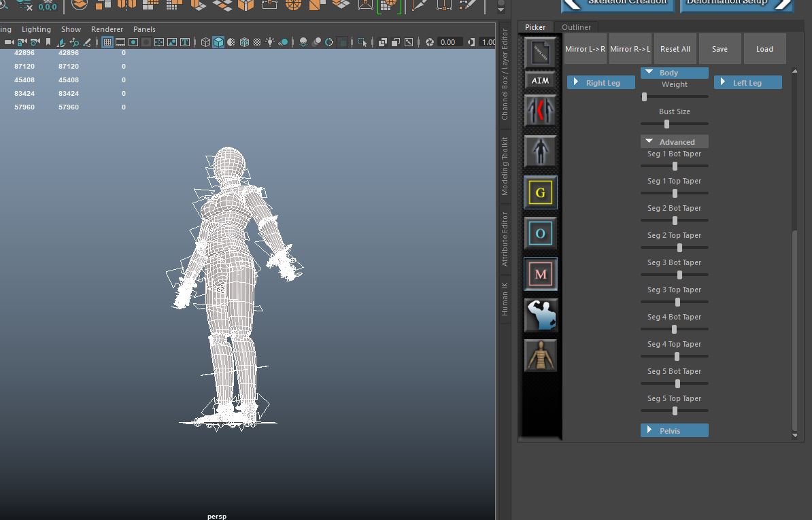Screen dimensions: 812x520
Task: Click the red-arrow mirror bodies icon
Action: click(541, 110)
